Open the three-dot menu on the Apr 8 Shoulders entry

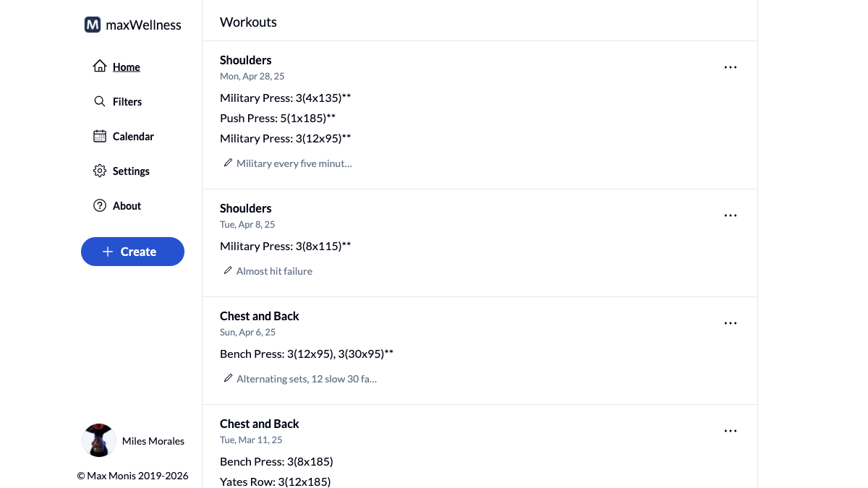pos(730,215)
